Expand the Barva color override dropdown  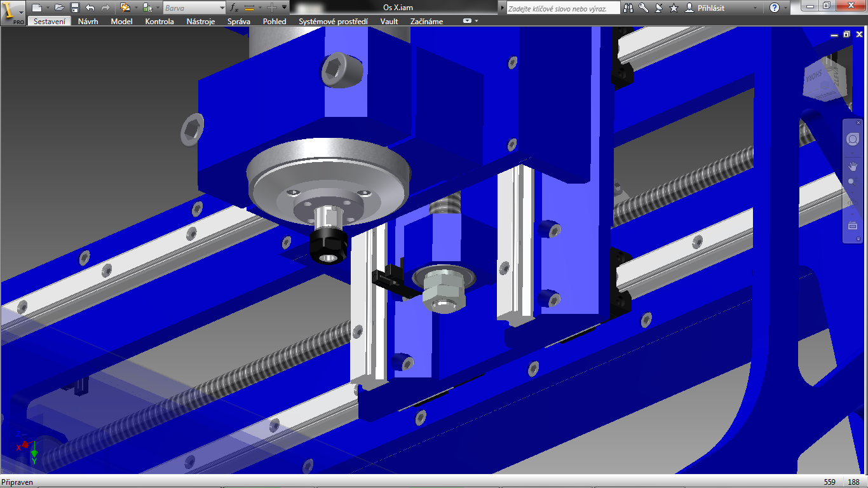coord(222,8)
